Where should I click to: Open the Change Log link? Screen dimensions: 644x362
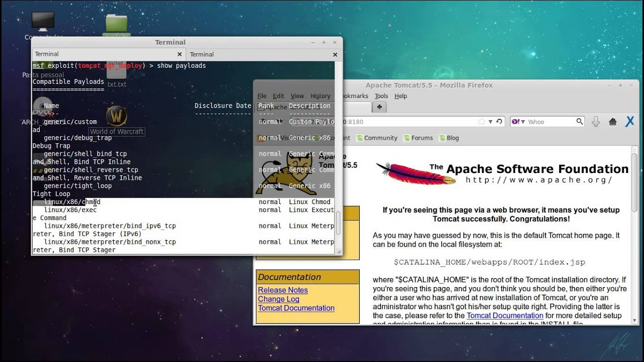[x=278, y=299]
